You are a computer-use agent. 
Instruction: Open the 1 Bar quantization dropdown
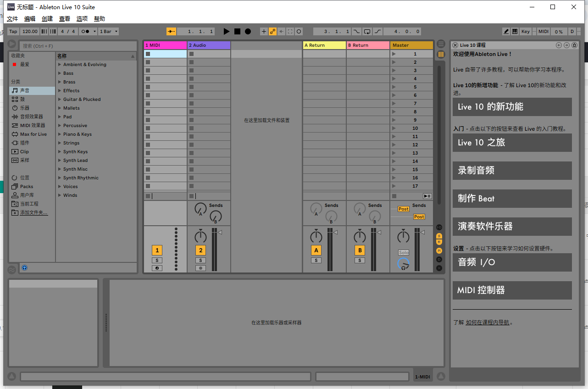(x=109, y=31)
